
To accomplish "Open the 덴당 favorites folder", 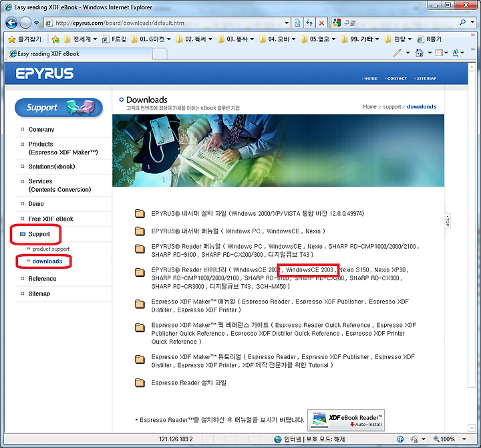I will coord(398,39).
